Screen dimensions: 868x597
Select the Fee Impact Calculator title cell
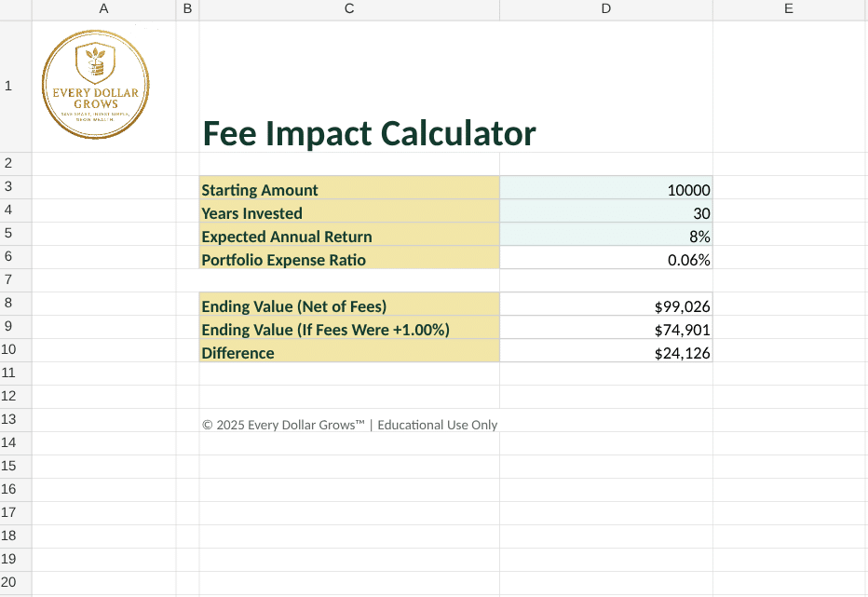(x=369, y=133)
